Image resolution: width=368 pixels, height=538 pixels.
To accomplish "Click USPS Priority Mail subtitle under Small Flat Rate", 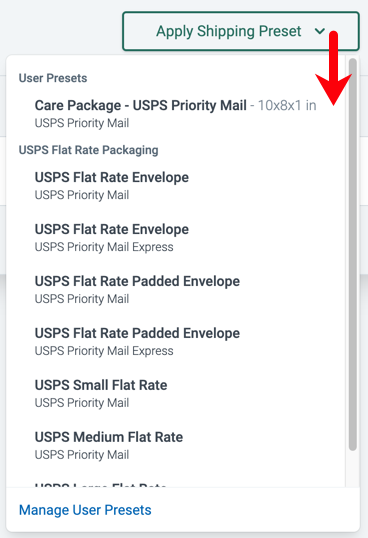I will coord(82,403).
